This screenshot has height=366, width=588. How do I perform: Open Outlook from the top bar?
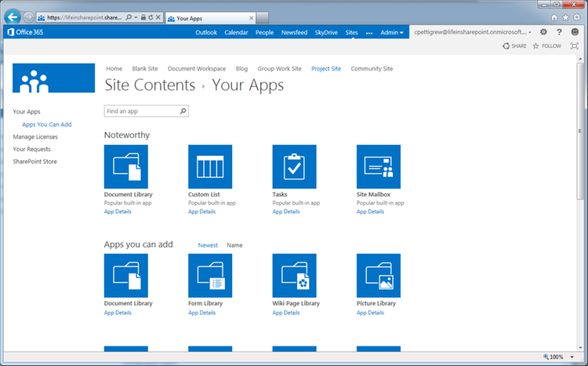pyautogui.click(x=206, y=33)
